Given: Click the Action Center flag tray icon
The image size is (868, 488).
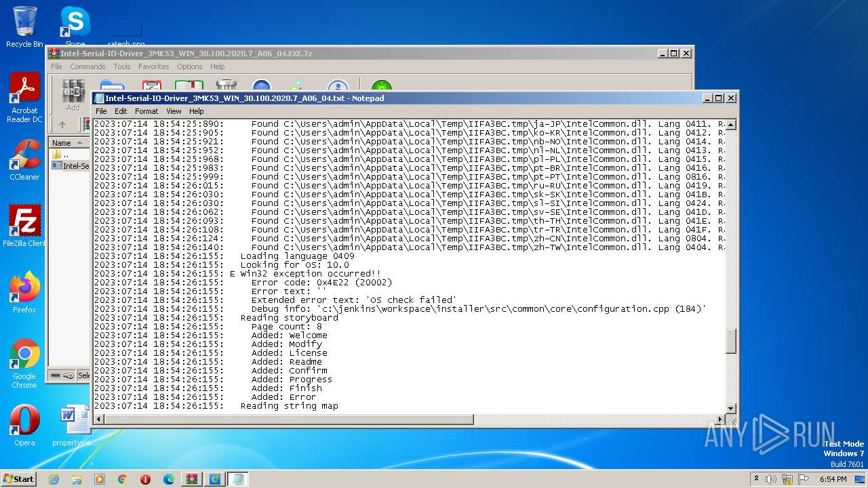Looking at the screenshot, I should [804, 479].
